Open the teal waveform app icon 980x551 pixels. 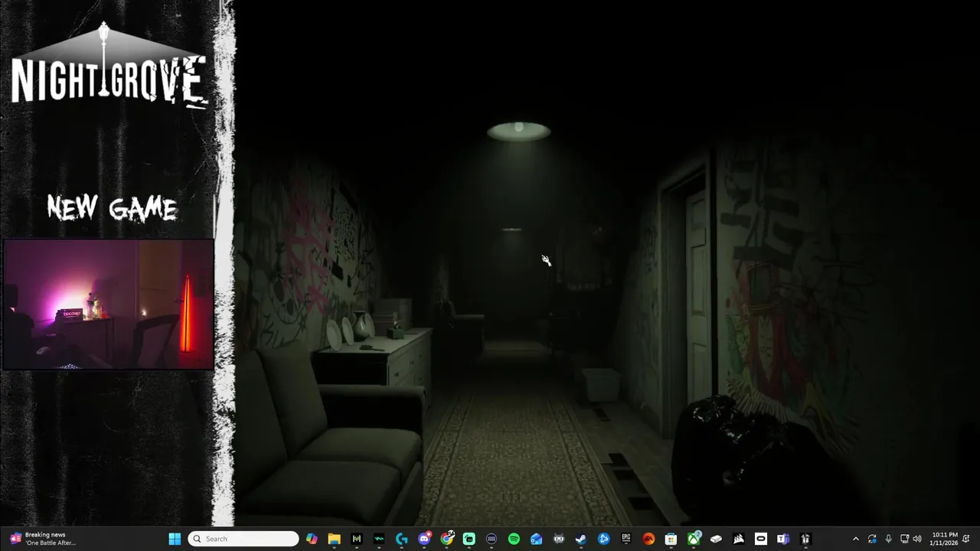(379, 539)
